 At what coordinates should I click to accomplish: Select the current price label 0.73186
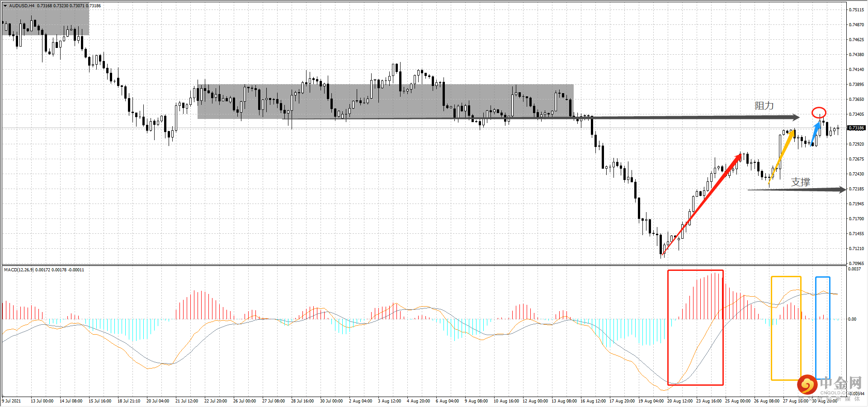(857, 128)
